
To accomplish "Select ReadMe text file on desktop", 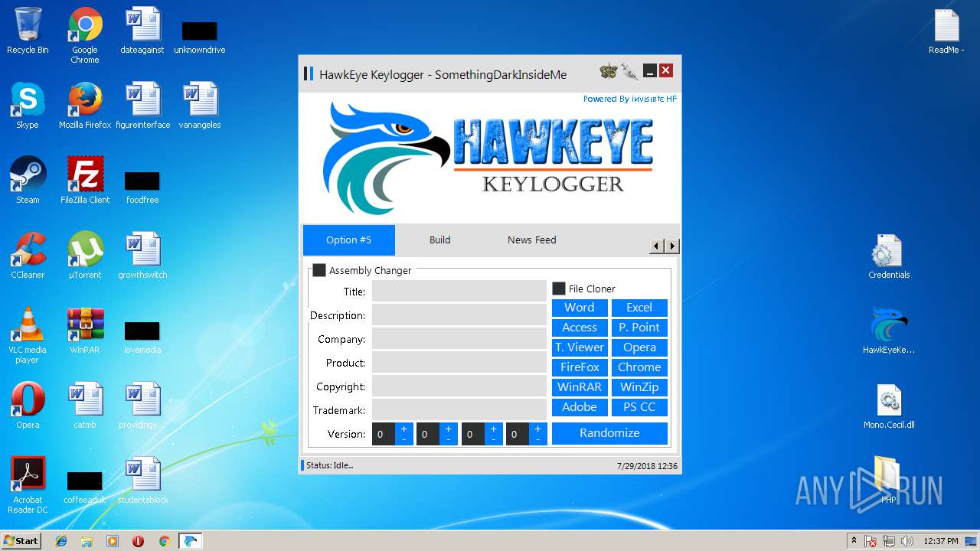I will (946, 31).
